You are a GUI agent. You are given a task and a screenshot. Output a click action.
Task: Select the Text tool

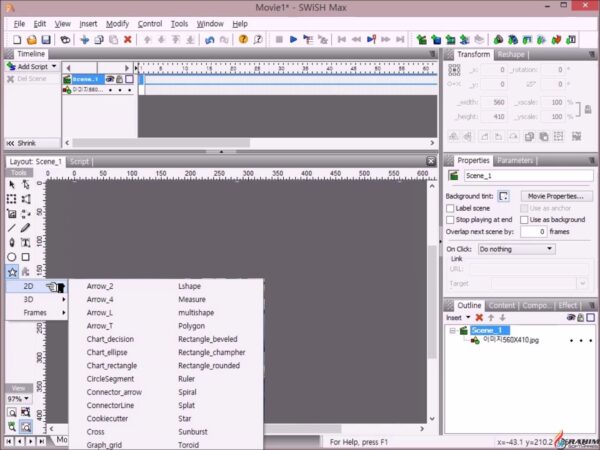coord(25,241)
